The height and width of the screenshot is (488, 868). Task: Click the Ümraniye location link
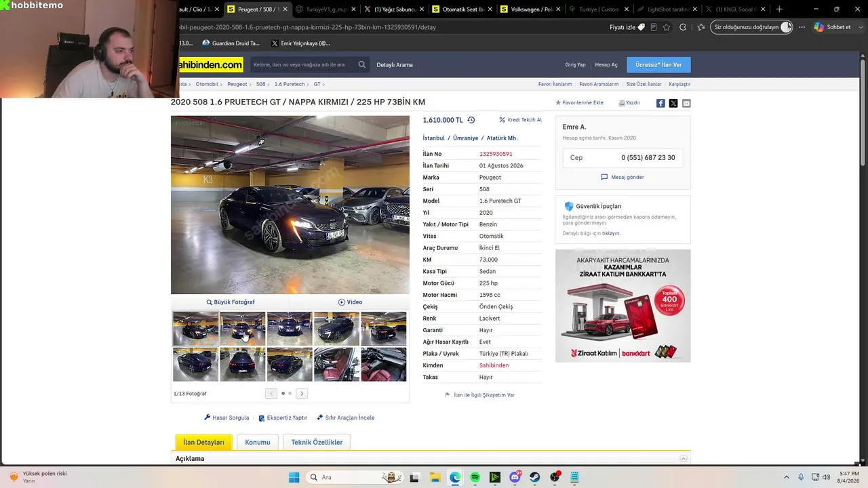coord(466,138)
